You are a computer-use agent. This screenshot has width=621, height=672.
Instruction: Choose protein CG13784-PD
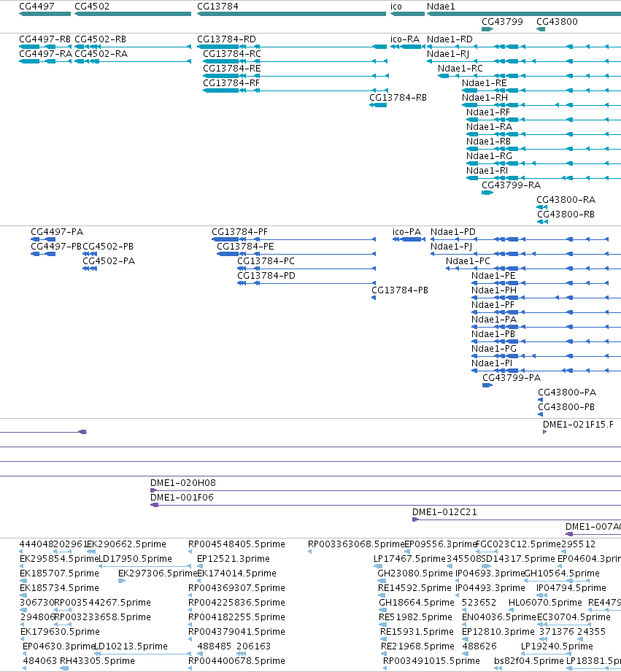pos(266,276)
